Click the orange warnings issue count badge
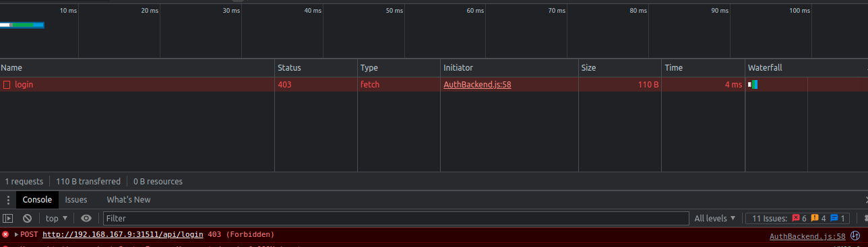The width and height of the screenshot is (868, 247). click(x=819, y=218)
